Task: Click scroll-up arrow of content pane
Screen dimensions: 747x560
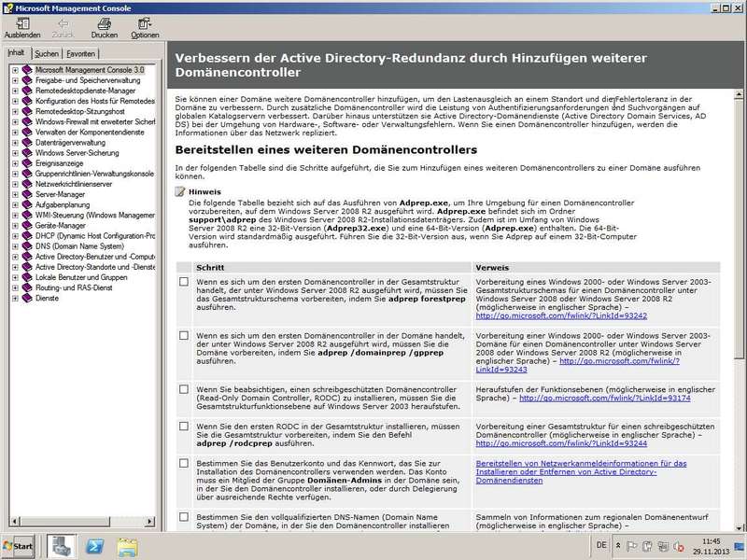Action: [739, 95]
